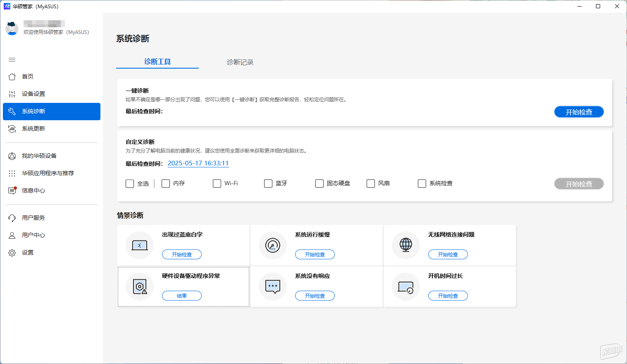This screenshot has height=364, width=627.
Task: Click the 自定义诊断 section title
Action: [x=140, y=142]
